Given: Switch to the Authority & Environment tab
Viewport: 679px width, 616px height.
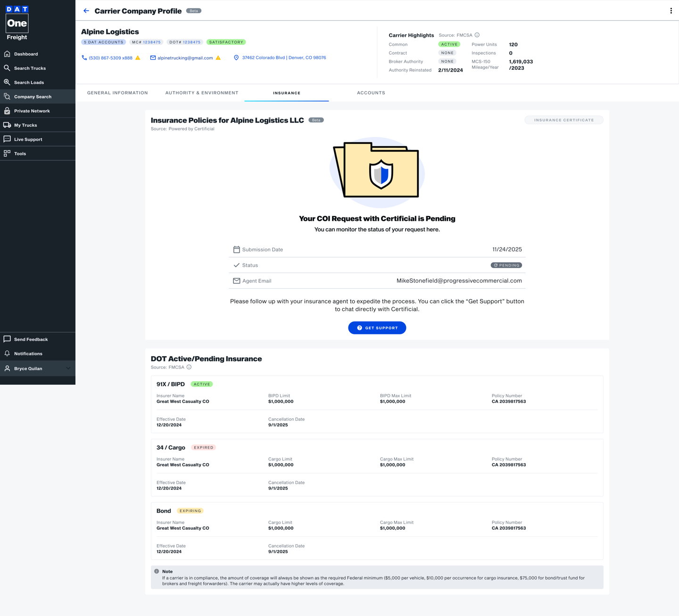Looking at the screenshot, I should tap(202, 93).
